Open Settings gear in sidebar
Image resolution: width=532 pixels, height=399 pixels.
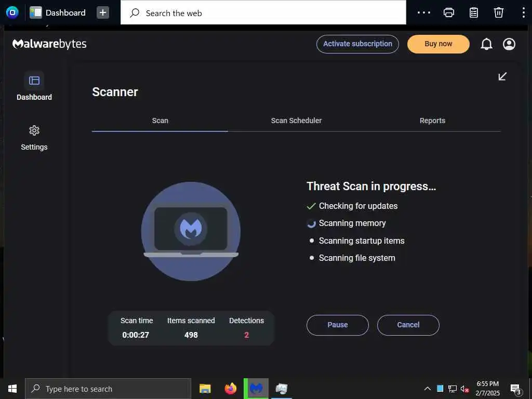34,130
